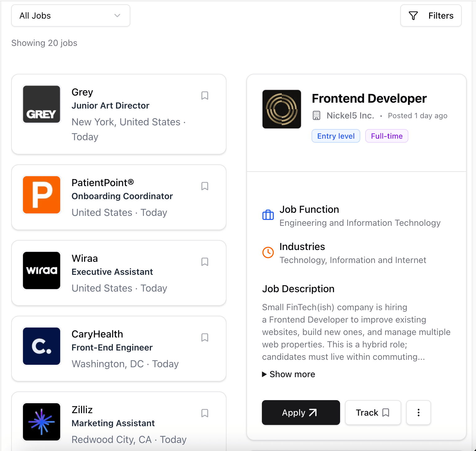Toggle the Full-time tag

coord(387,136)
